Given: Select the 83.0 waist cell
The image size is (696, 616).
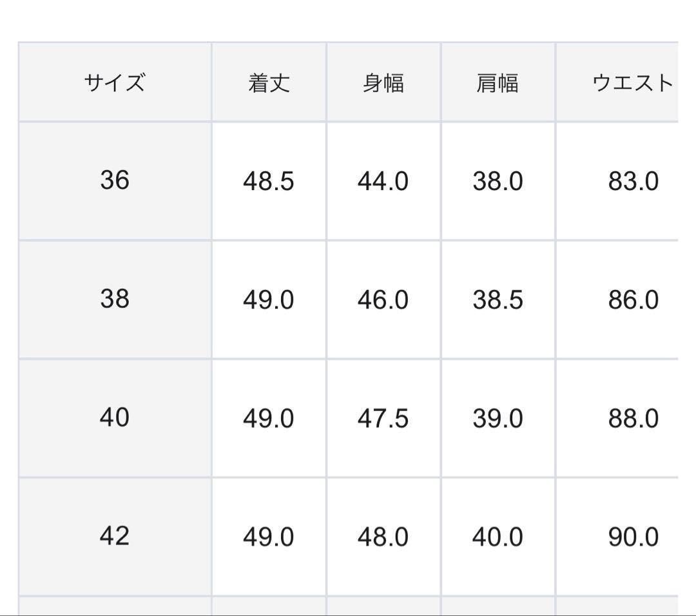Looking at the screenshot, I should (x=633, y=182).
